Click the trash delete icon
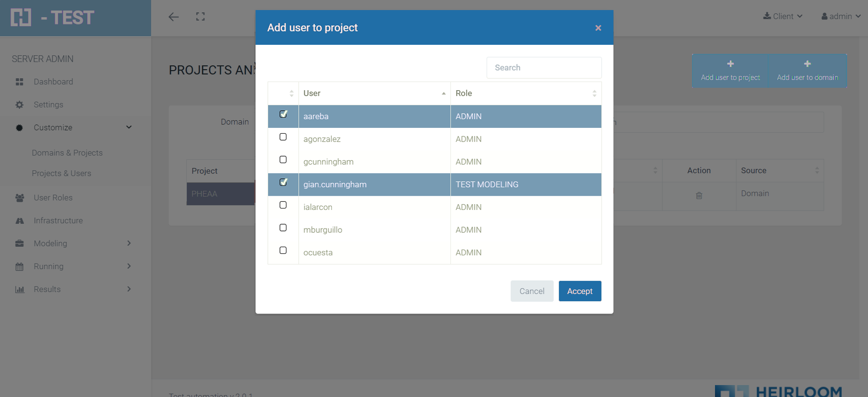This screenshot has width=868, height=397. click(x=699, y=196)
